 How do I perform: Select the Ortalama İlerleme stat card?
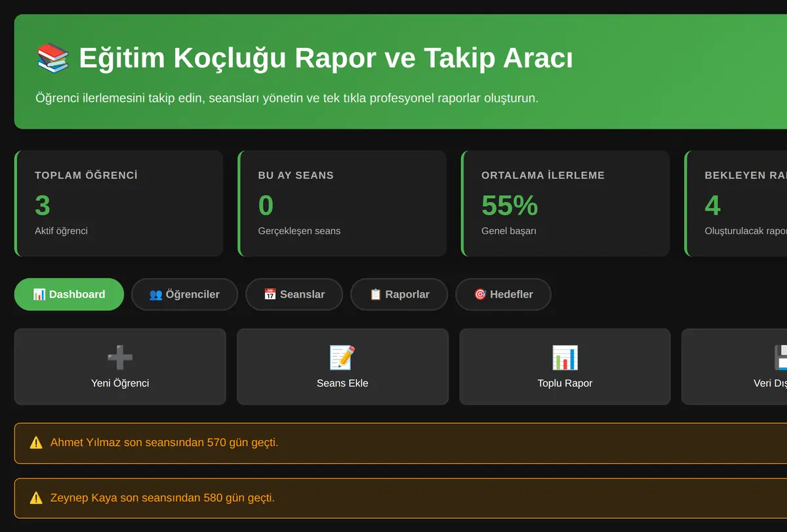[565, 203]
